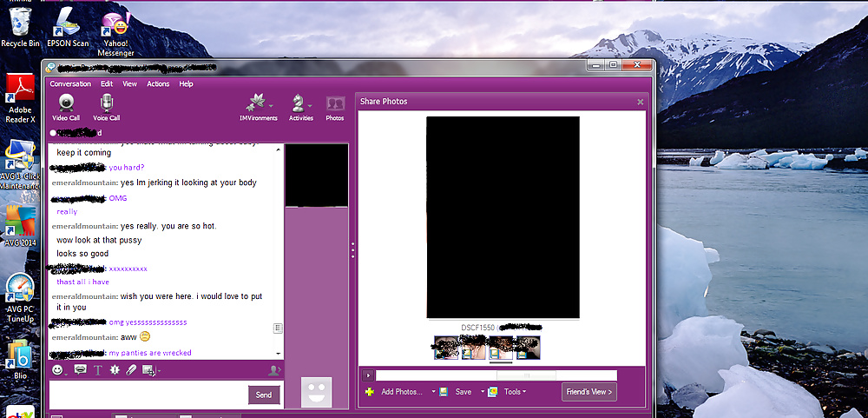Attach a file using the paperclip icon
The width and height of the screenshot is (868, 418).
coord(131,370)
